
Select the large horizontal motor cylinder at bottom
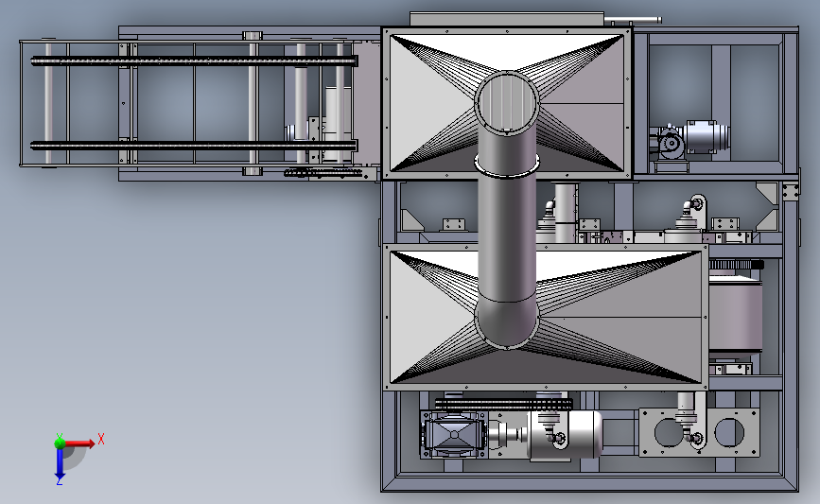pyautogui.click(x=565, y=435)
